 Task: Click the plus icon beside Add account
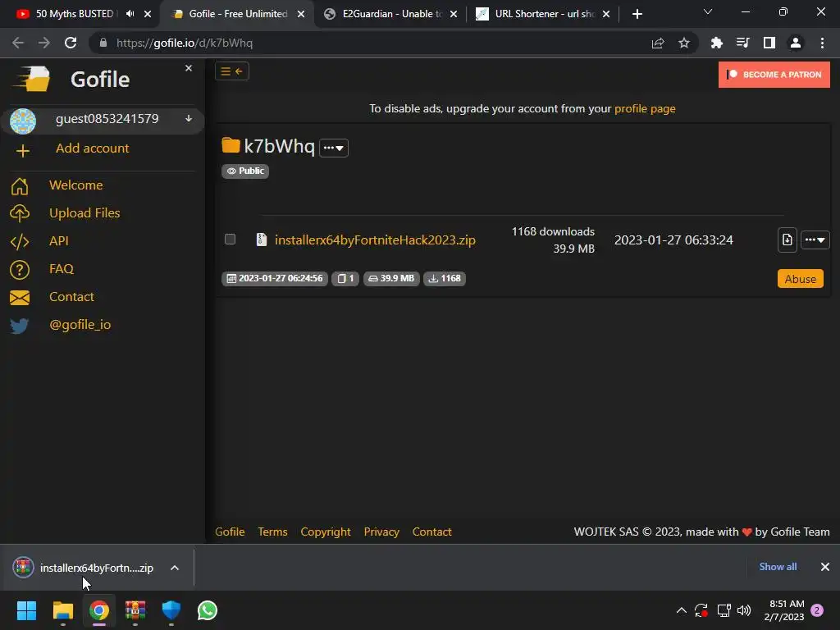tap(22, 151)
